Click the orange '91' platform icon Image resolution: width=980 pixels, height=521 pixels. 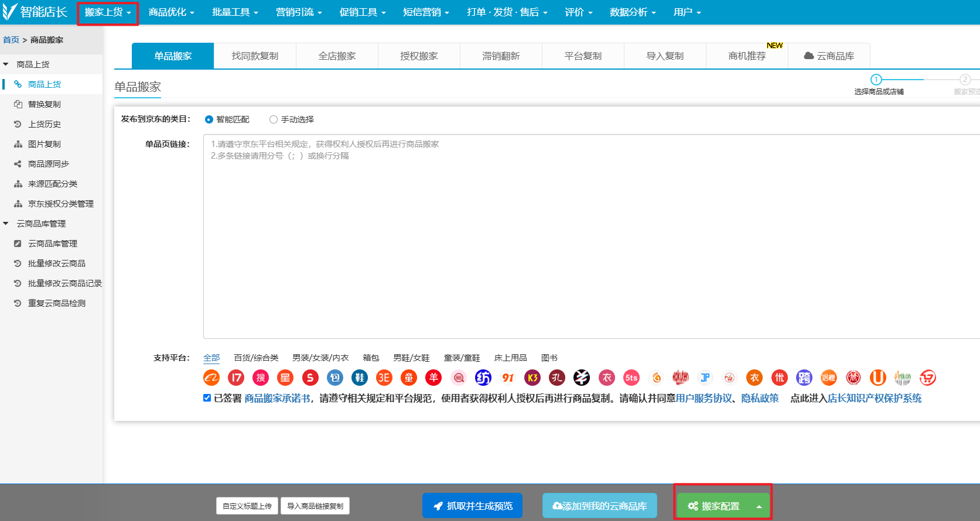[x=508, y=378]
